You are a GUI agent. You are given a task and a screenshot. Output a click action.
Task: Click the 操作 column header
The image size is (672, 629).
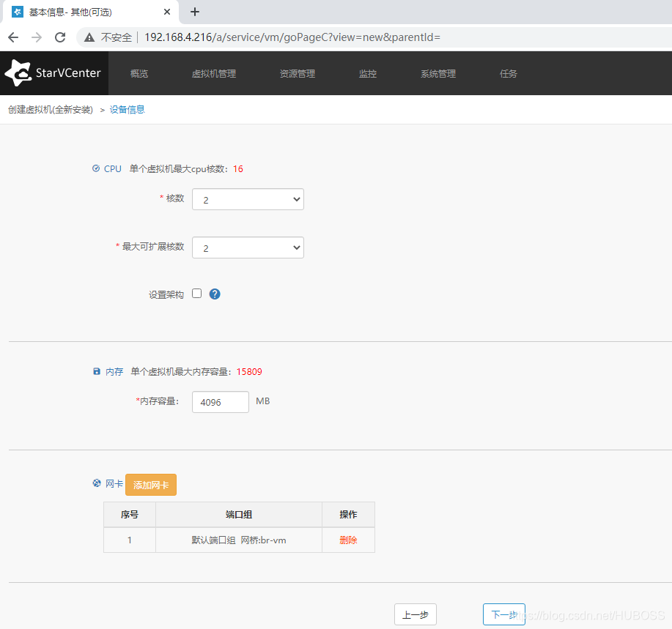pos(348,514)
